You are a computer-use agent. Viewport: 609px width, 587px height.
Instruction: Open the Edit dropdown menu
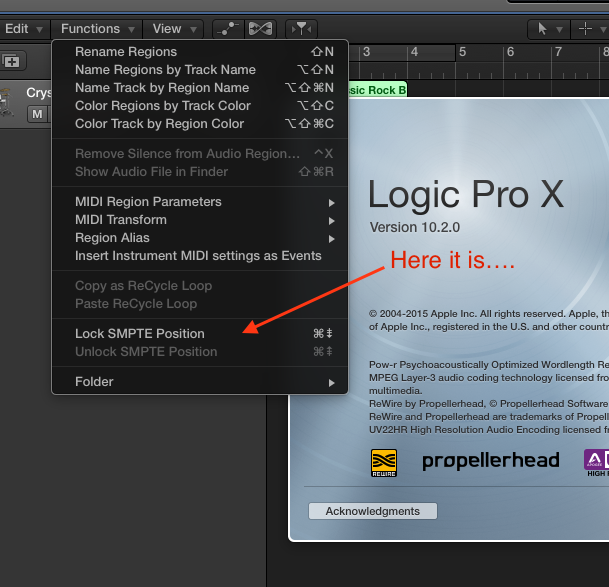pos(23,29)
